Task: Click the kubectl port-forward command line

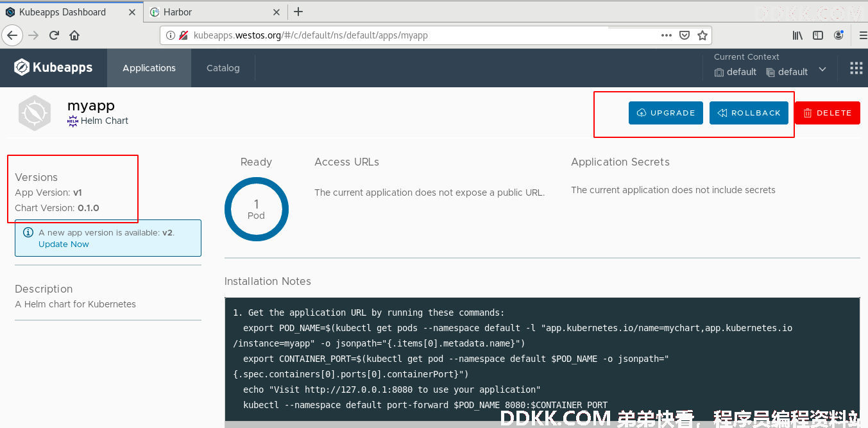Action: [425, 405]
